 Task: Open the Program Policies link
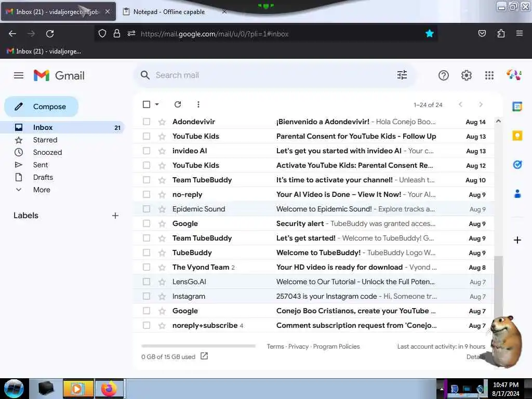click(336, 347)
